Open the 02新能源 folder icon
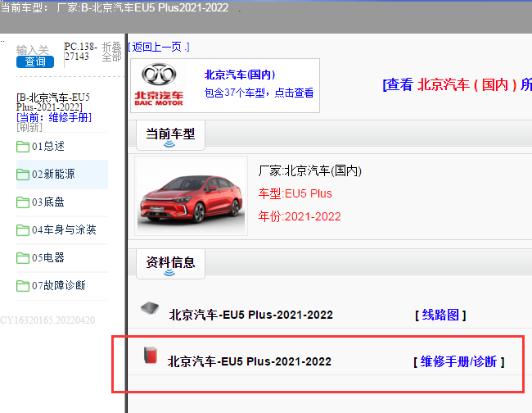 coord(23,175)
